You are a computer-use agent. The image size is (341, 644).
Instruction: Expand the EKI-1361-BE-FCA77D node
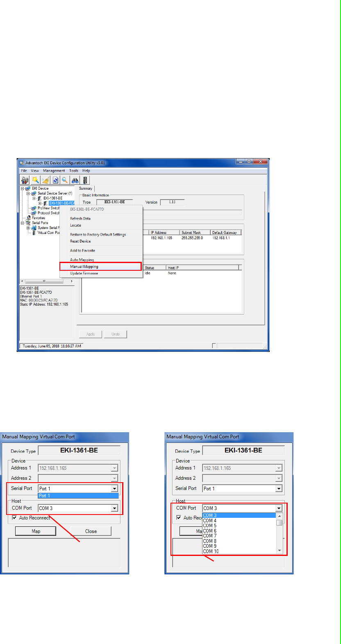coord(40,203)
